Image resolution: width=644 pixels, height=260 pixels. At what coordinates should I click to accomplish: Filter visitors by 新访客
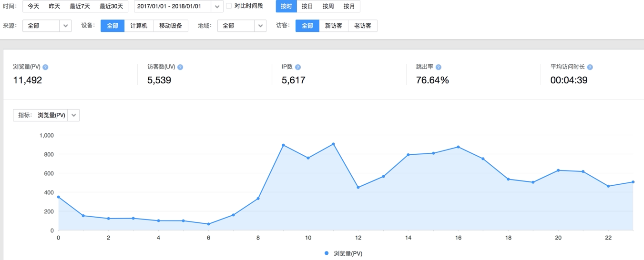pos(334,26)
